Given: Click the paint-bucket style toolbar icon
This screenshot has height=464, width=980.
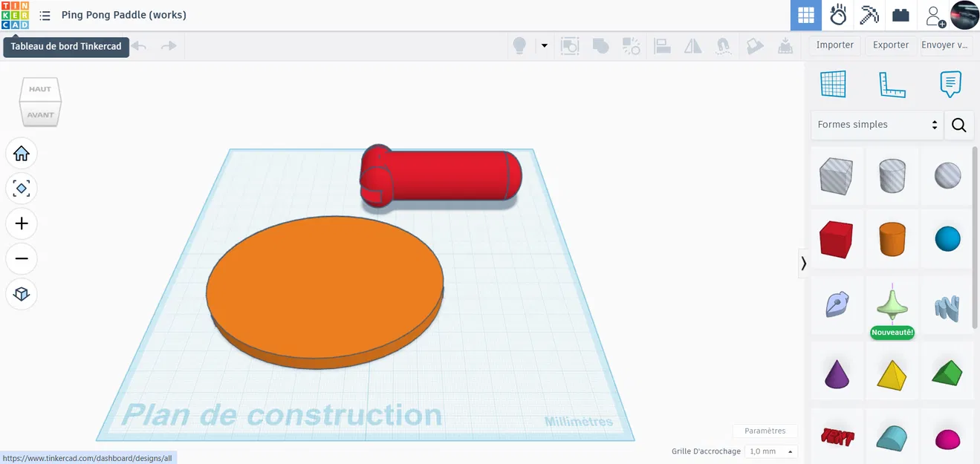Looking at the screenshot, I should click(754, 46).
